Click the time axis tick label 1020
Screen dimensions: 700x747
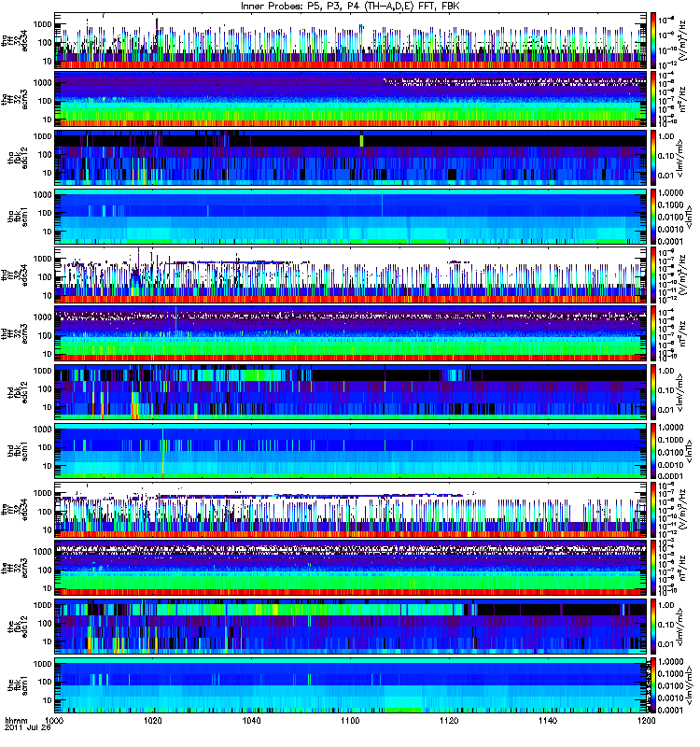(153, 721)
